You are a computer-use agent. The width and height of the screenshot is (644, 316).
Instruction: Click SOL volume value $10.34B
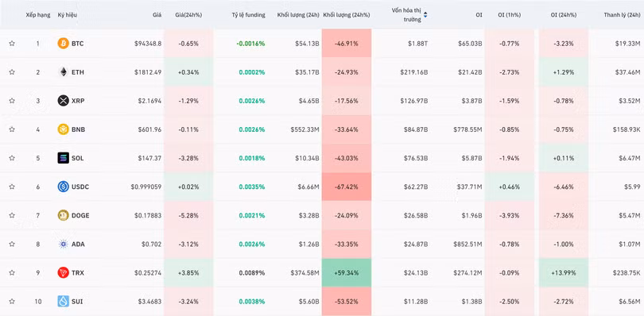pyautogui.click(x=307, y=158)
